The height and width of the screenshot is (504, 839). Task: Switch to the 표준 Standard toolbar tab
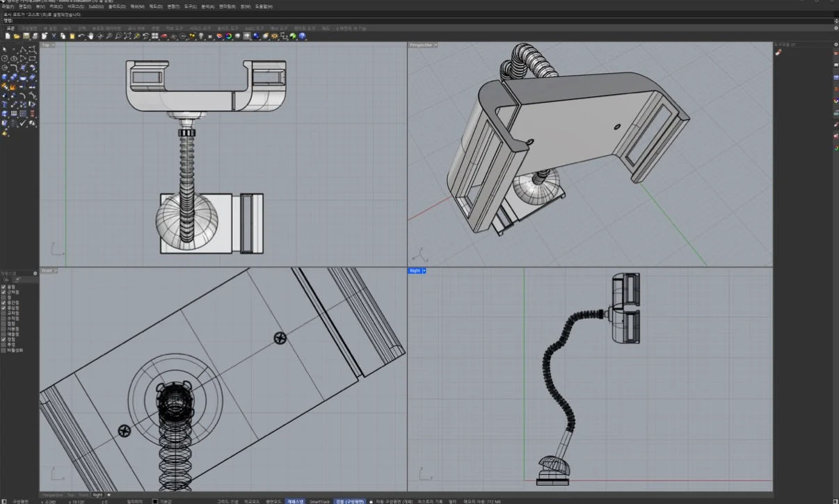click(10, 29)
